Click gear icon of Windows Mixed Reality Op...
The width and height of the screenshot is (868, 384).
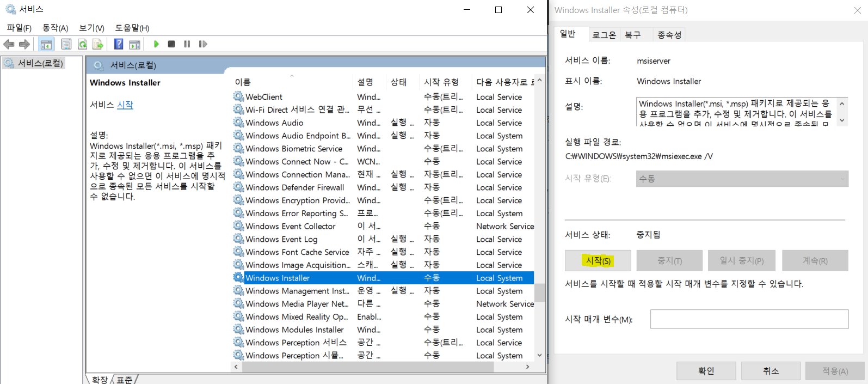tap(238, 316)
